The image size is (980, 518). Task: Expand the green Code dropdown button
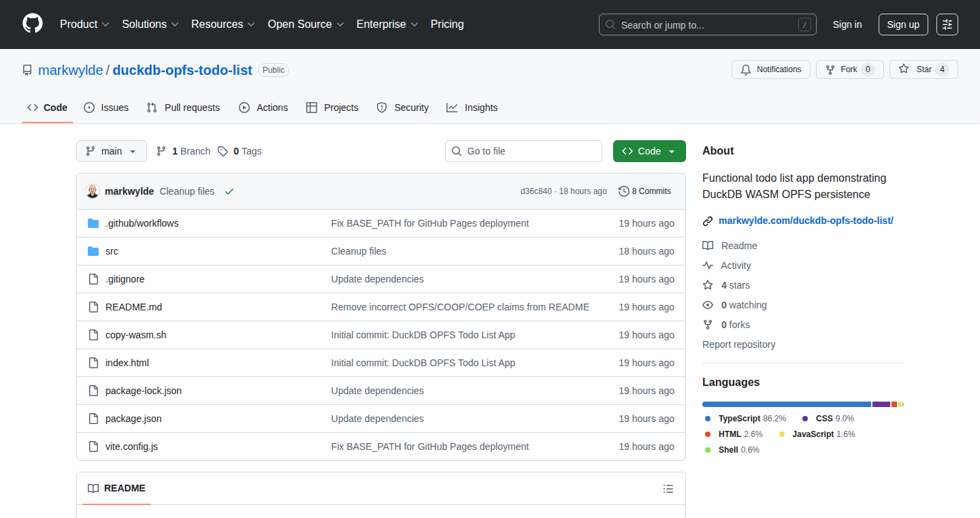[x=649, y=151]
